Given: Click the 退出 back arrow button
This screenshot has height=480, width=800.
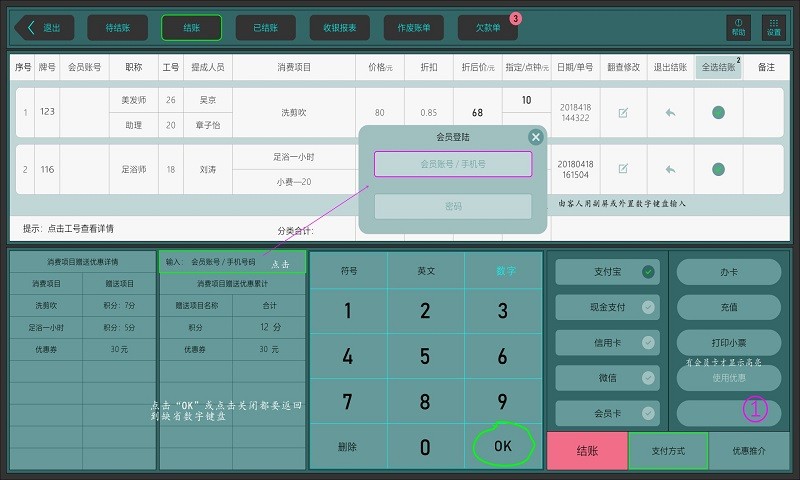Looking at the screenshot, I should (44, 28).
